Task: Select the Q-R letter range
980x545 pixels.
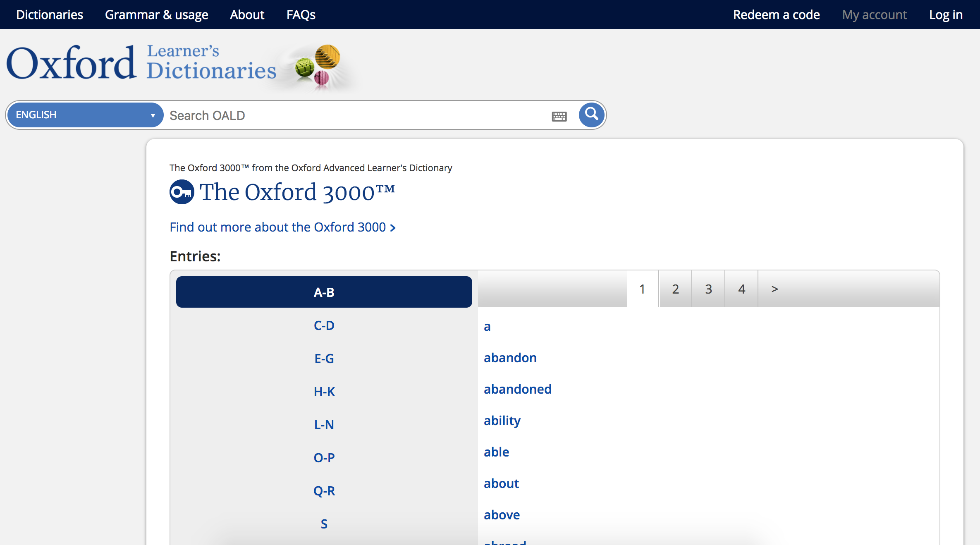Action: [x=324, y=491]
